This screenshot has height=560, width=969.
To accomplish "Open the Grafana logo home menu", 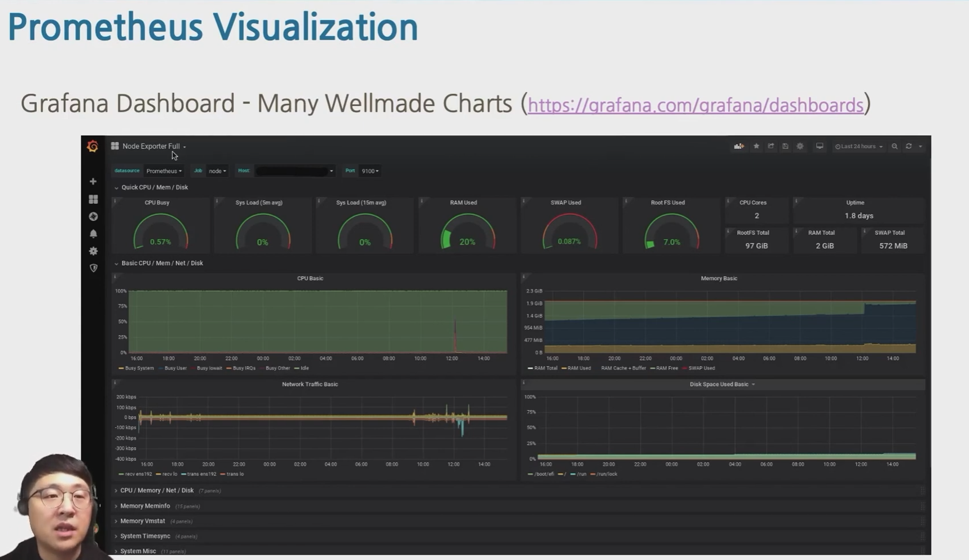I will pos(93,146).
